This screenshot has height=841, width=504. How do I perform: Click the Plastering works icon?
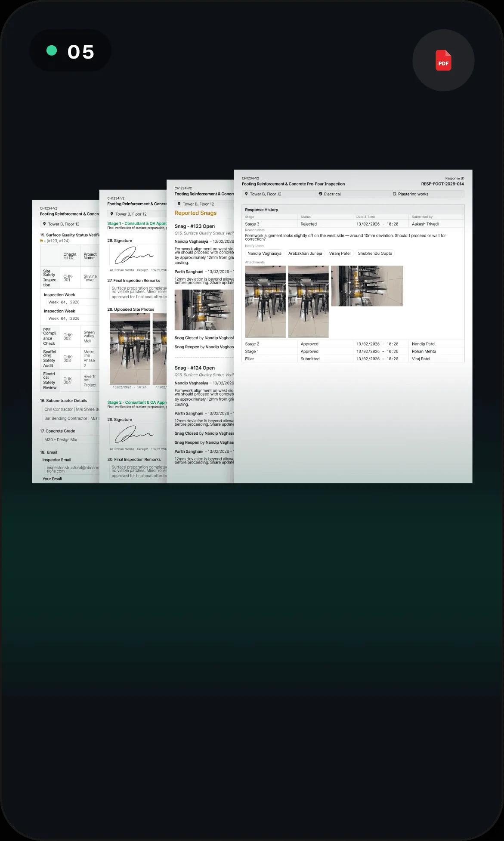394,194
